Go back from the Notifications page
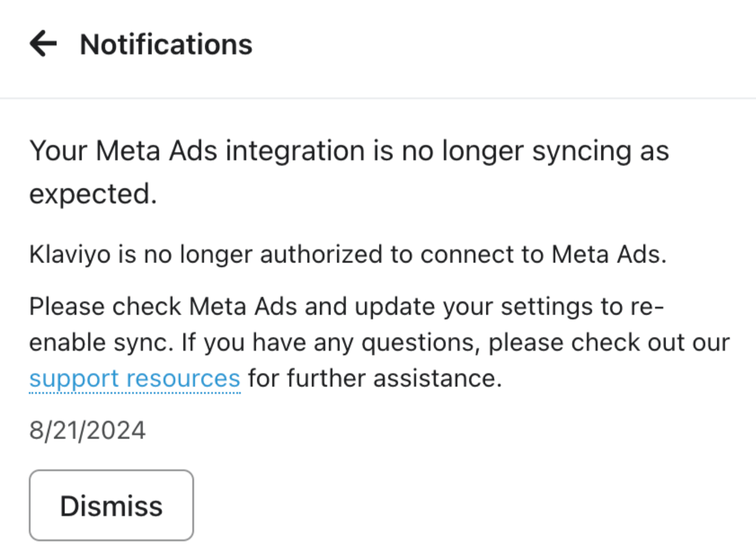This screenshot has width=756, height=555. [x=43, y=44]
